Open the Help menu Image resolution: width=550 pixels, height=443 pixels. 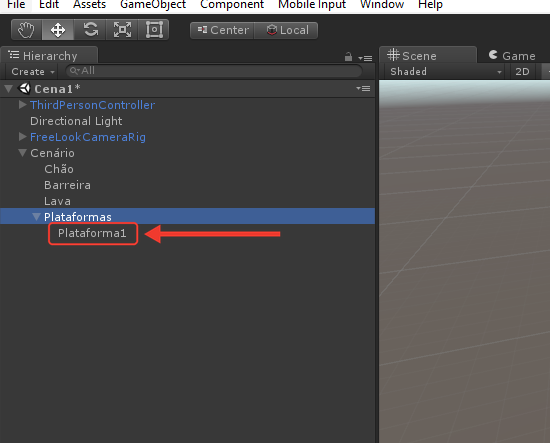click(430, 5)
